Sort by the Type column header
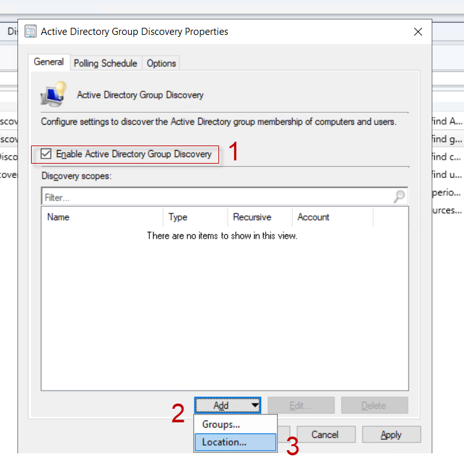The image size is (464, 476). click(x=195, y=217)
